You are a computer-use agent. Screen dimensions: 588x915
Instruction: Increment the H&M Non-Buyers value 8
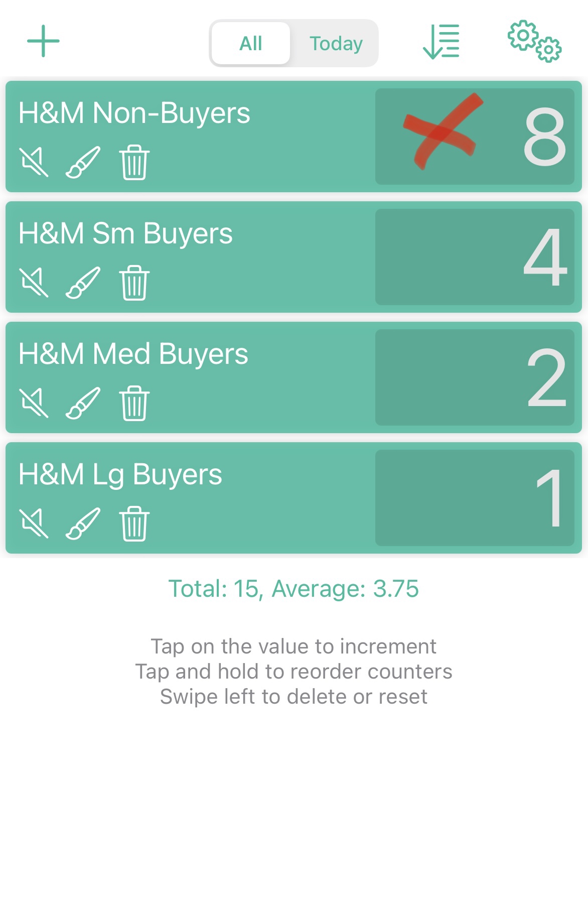tap(475, 137)
